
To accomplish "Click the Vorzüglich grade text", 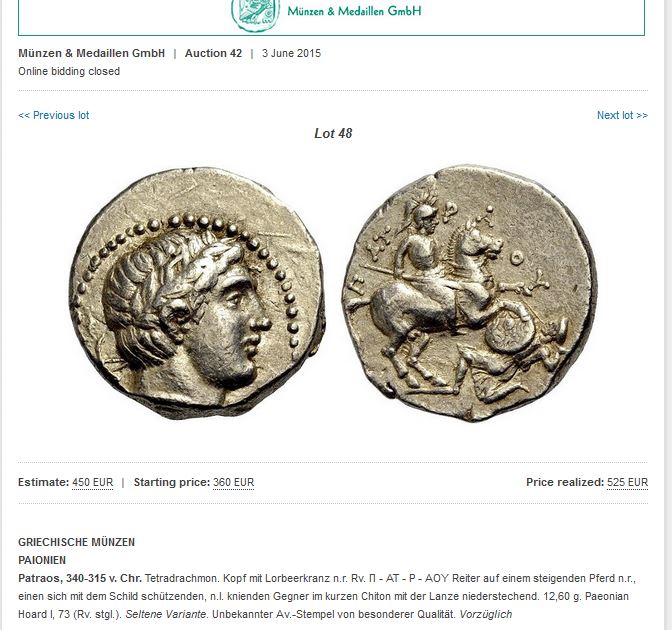I will (486, 614).
